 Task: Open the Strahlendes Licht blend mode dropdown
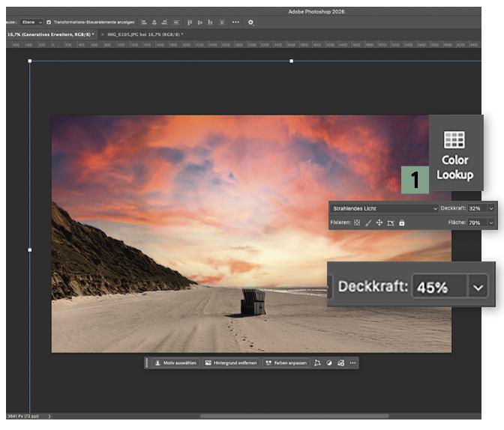tap(384, 208)
